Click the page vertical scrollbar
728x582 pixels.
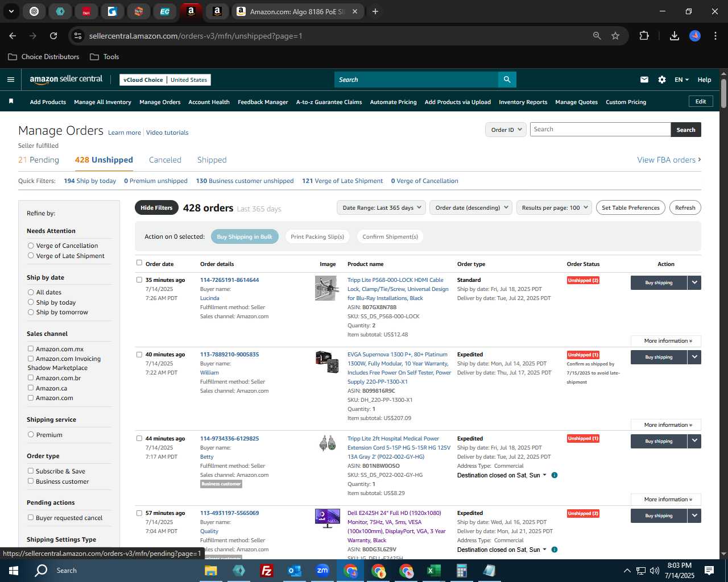click(x=723, y=94)
